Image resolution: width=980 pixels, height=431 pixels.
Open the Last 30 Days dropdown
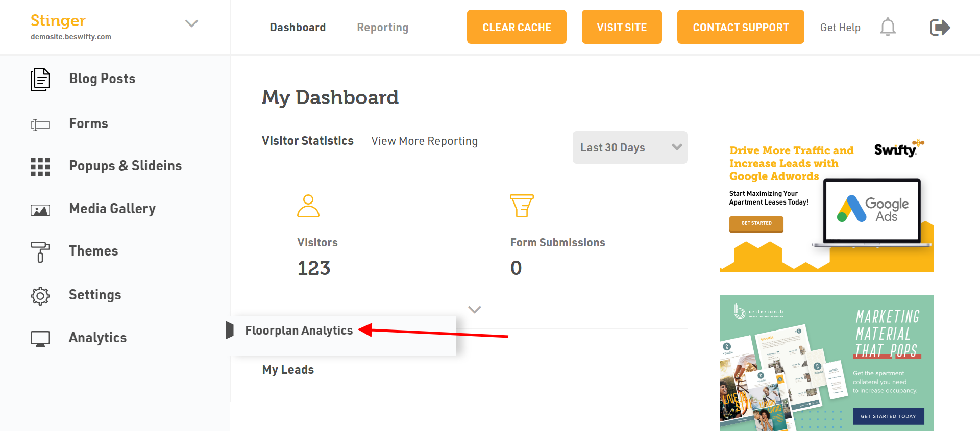[630, 147]
